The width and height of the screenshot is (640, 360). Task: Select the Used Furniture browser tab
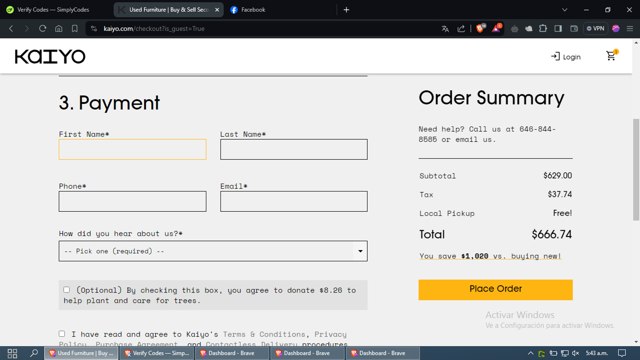click(x=168, y=9)
